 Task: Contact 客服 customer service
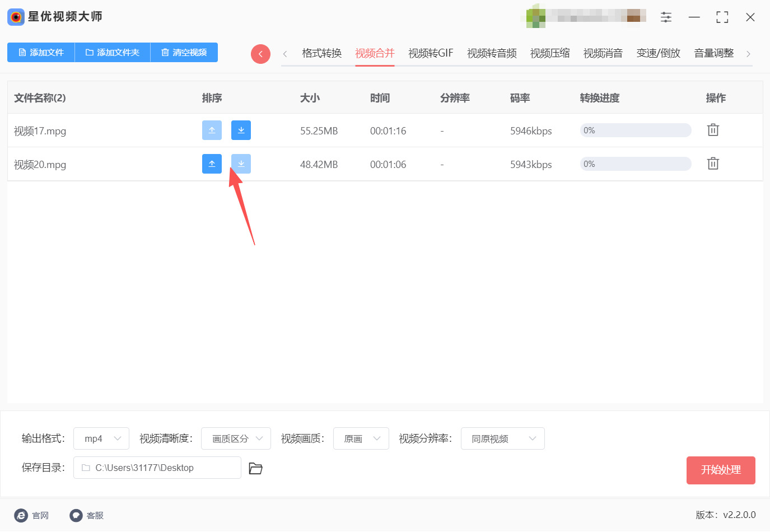click(87, 515)
